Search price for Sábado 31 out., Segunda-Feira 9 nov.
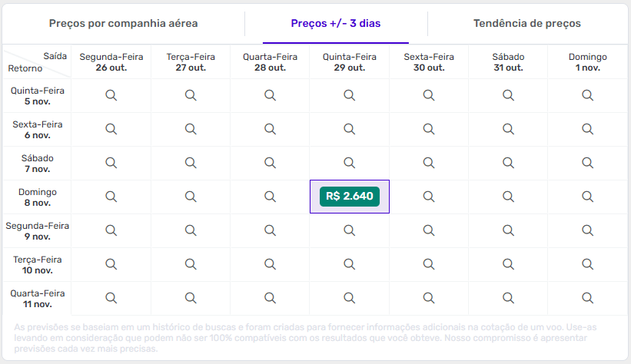Image resolution: width=631 pixels, height=364 pixels. (x=508, y=230)
